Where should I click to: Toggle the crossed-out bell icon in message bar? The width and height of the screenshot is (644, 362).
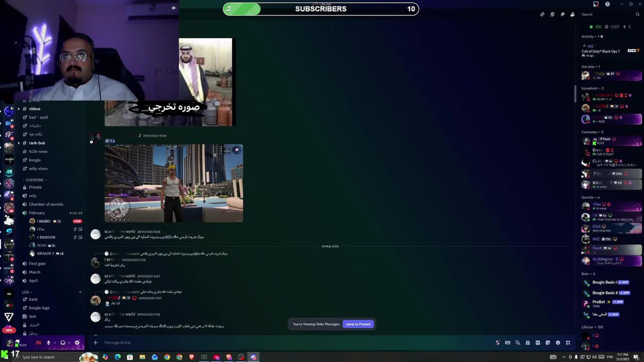498,343
